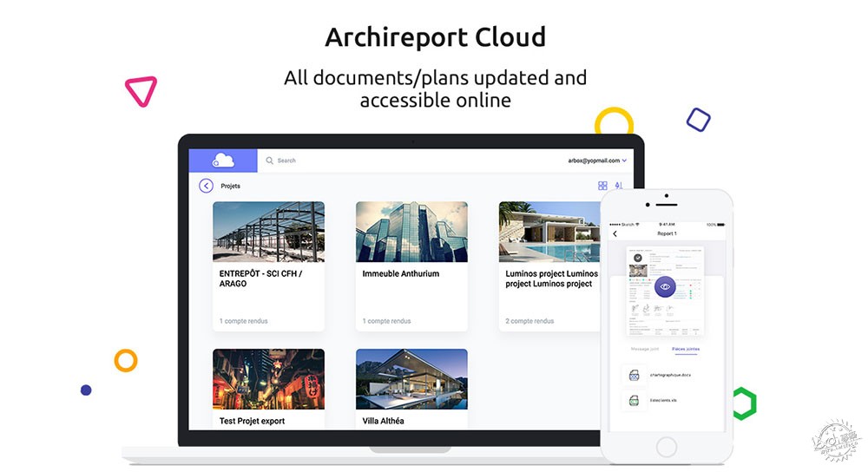
Task: Open the Test Projet export thumbnail
Action: [x=268, y=379]
